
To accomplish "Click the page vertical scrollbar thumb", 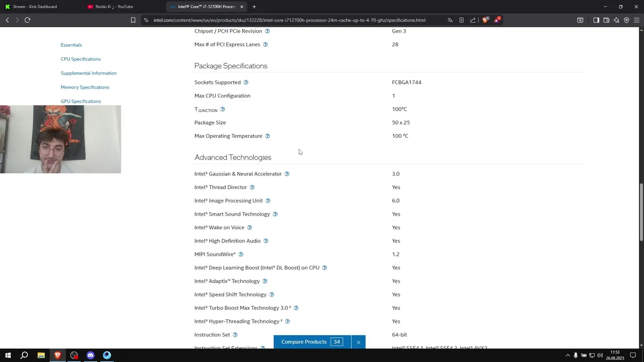I will (641, 213).
